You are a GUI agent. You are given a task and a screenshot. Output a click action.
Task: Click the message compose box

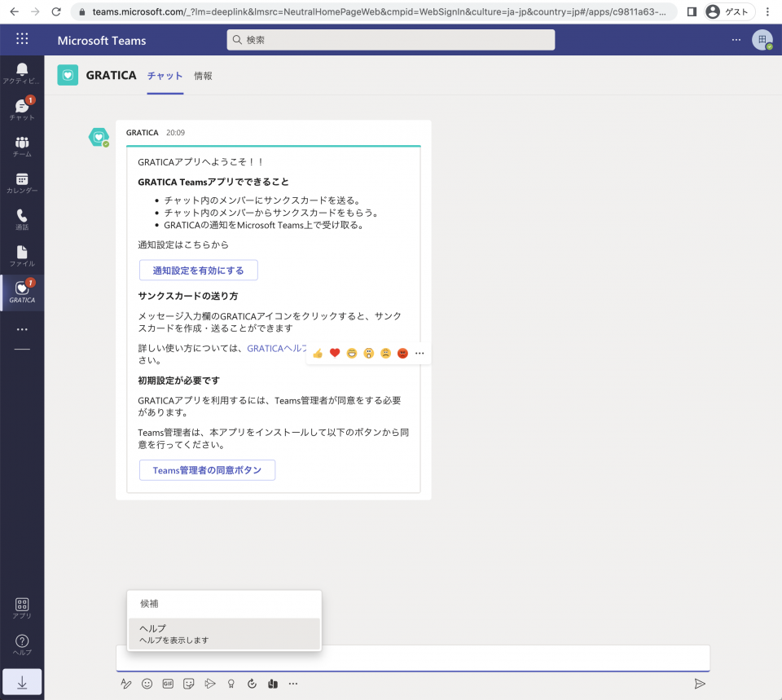413,658
